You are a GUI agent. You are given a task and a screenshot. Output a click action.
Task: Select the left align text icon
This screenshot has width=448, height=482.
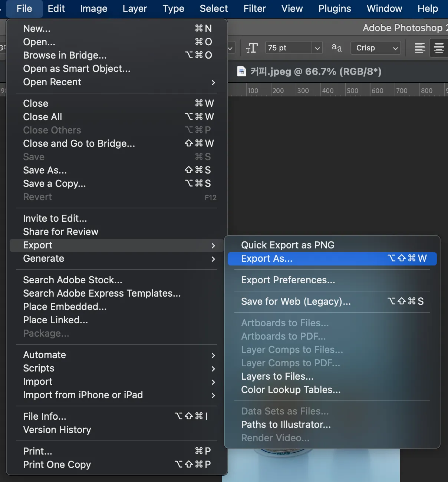point(420,48)
